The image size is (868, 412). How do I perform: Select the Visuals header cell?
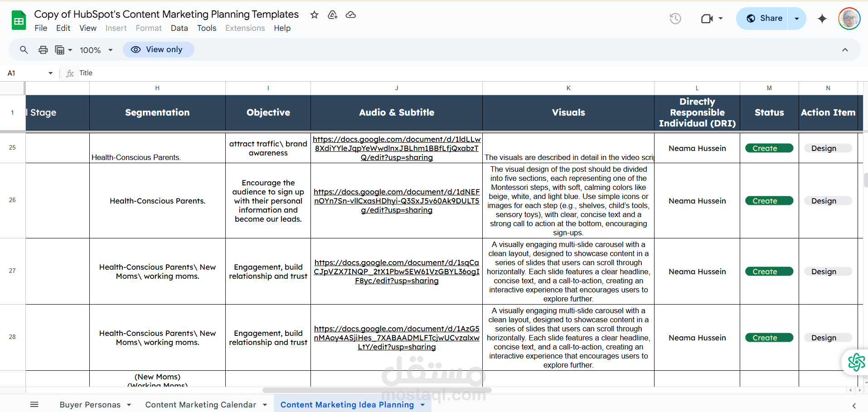coord(568,112)
